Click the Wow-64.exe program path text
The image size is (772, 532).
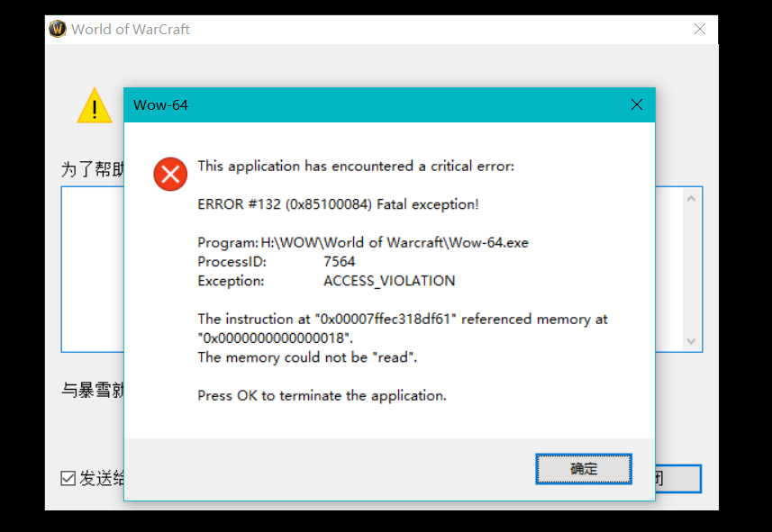(395, 243)
